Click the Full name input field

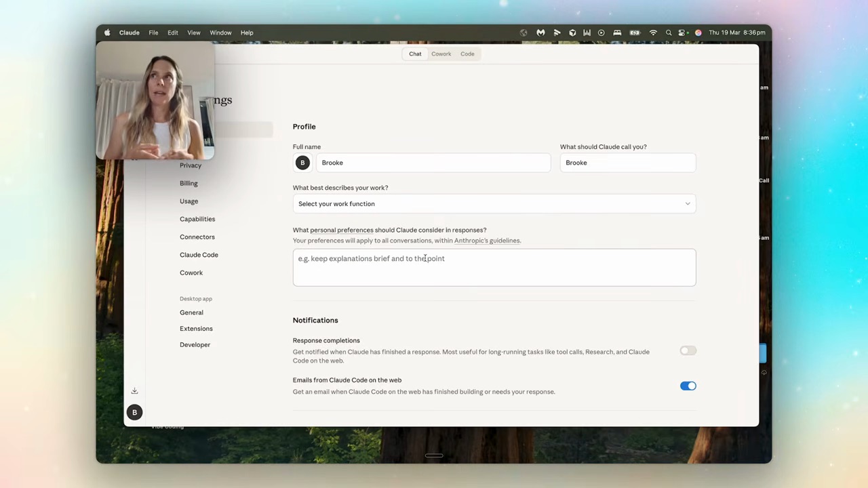[x=433, y=163]
